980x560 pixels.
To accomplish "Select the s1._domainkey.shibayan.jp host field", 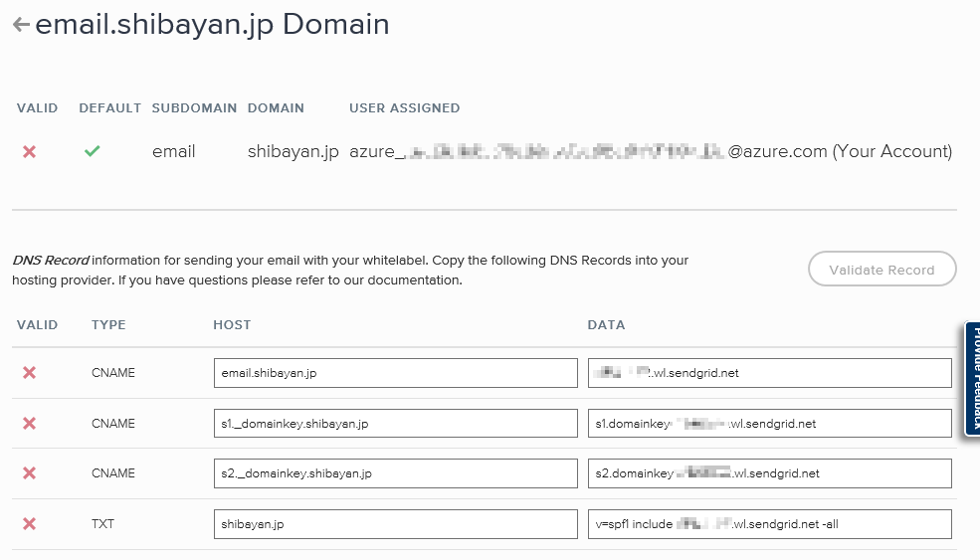I will 395,424.
